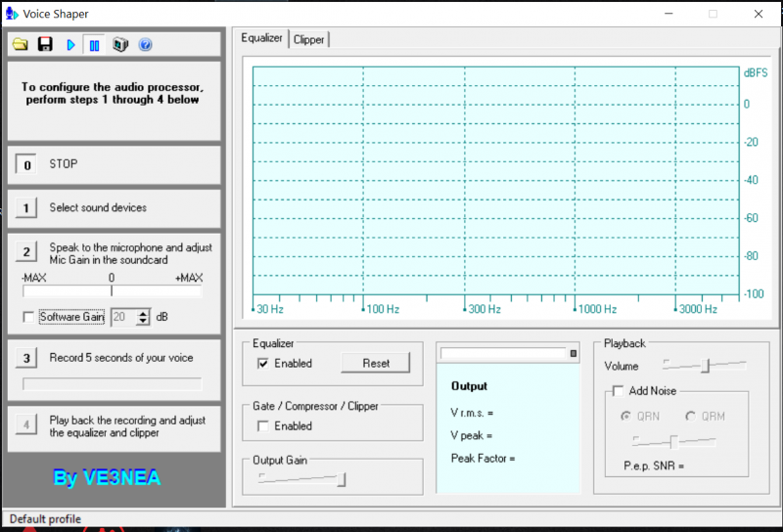The image size is (783, 532).
Task: Uncheck the Equalizer Enabled checkbox
Action: tap(263, 364)
